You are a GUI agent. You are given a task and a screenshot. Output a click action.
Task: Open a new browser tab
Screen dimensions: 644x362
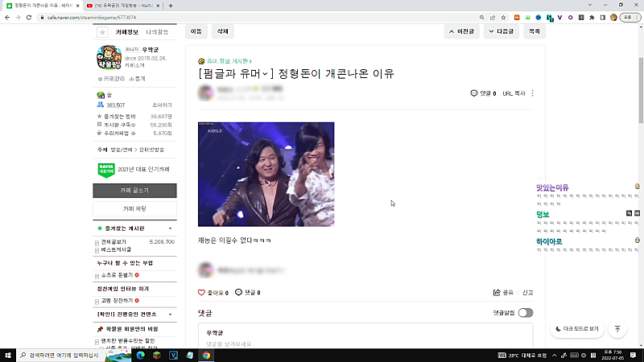(171, 6)
